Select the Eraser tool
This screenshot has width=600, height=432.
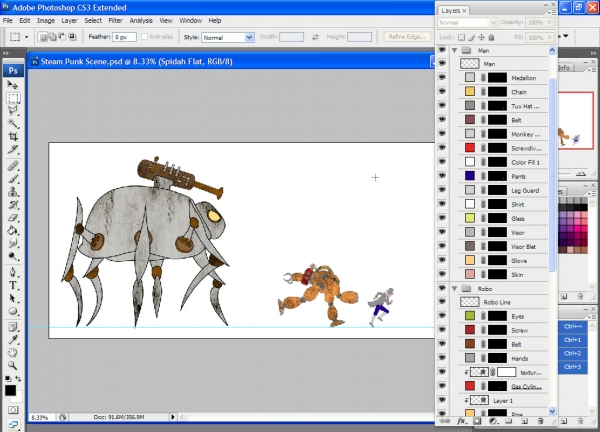[x=13, y=217]
